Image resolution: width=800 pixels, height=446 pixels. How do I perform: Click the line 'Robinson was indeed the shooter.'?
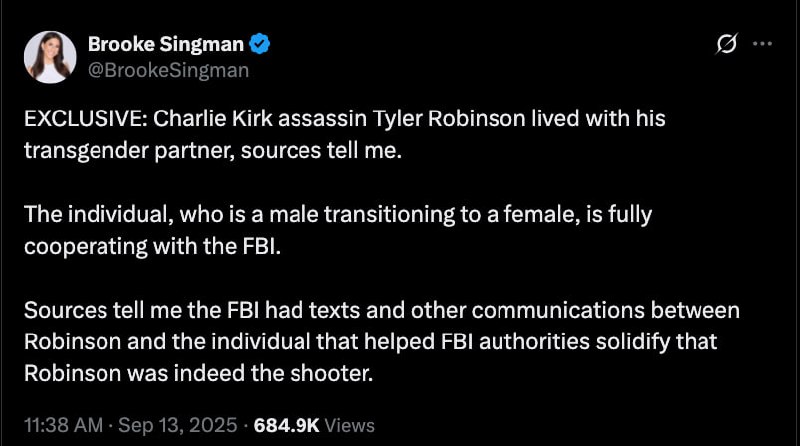pos(198,374)
